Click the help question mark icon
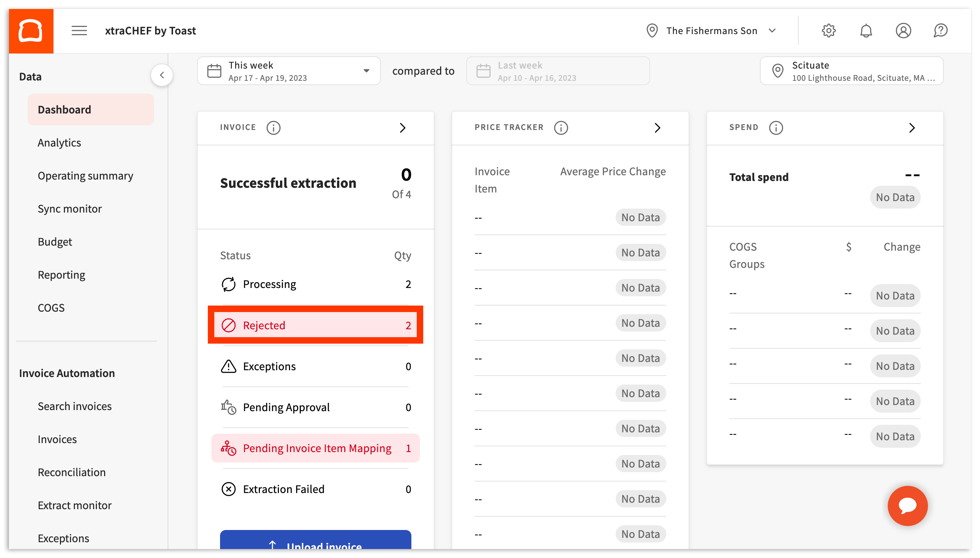This screenshot has height=558, width=980. [941, 30]
